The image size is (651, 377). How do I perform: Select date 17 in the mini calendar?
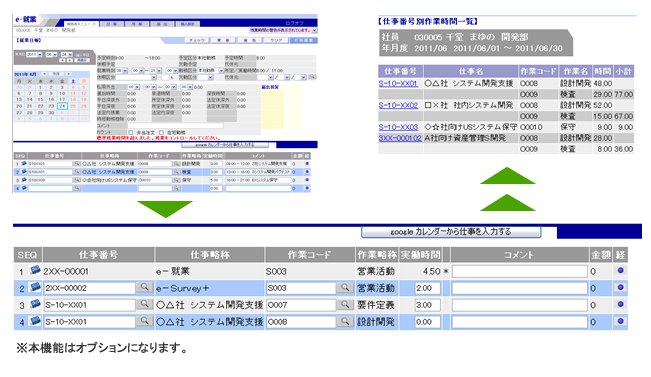click(x=62, y=99)
